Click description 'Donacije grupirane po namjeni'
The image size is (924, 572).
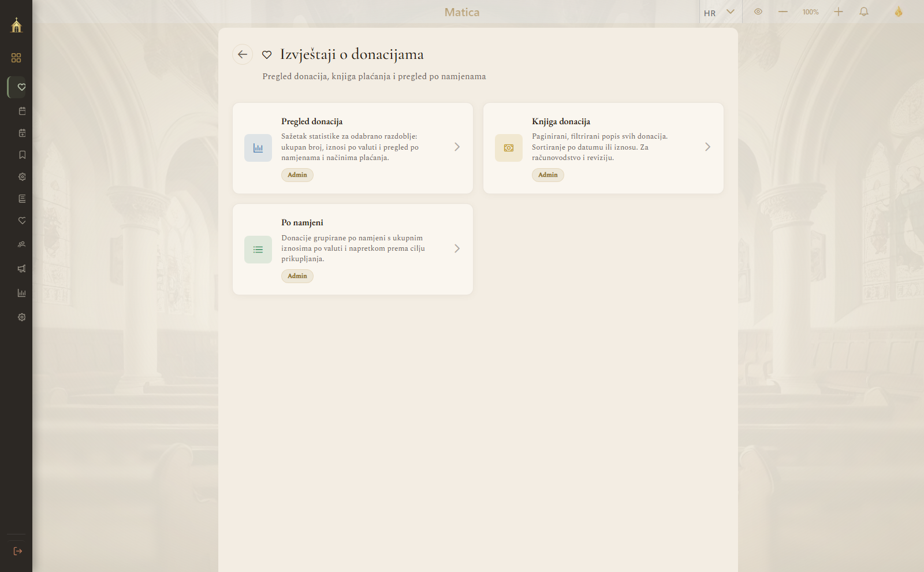(353, 248)
